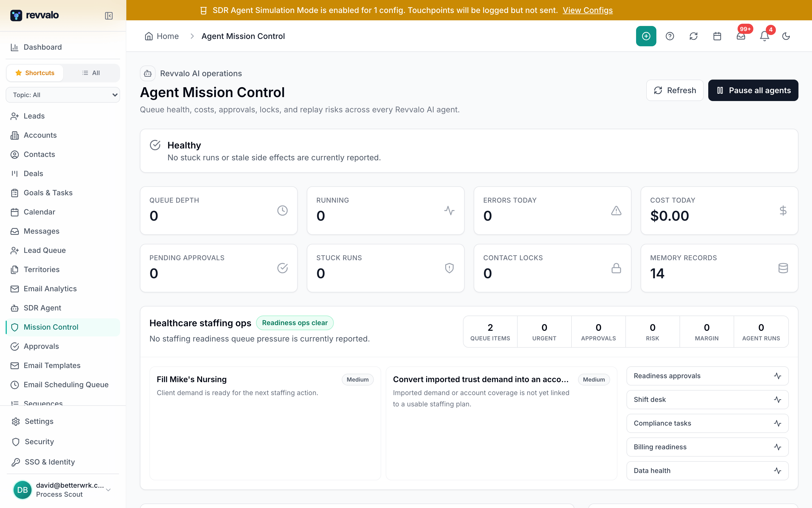
Task: Click the Errors Today warning triangle icon
Action: pyautogui.click(x=616, y=211)
